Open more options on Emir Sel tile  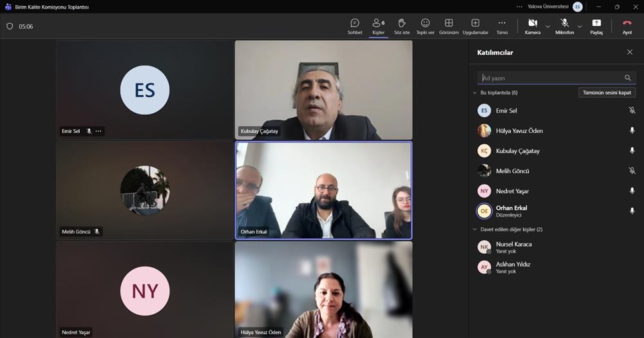click(x=99, y=131)
